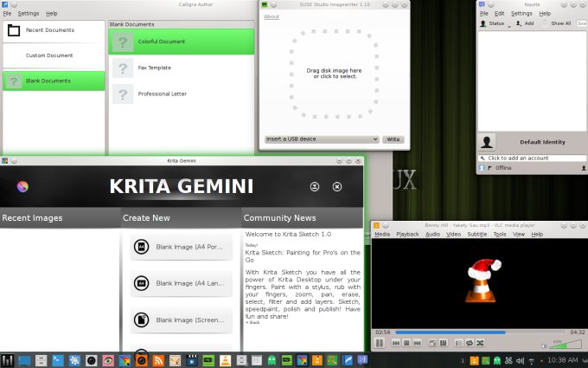Toggle VLC loop mode
The width and height of the screenshot is (588, 368).
(467, 344)
